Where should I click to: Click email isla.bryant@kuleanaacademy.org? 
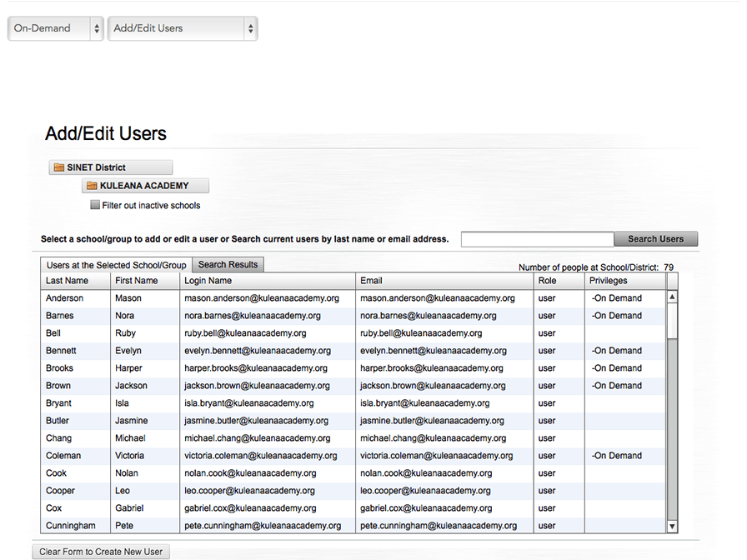pos(425,403)
